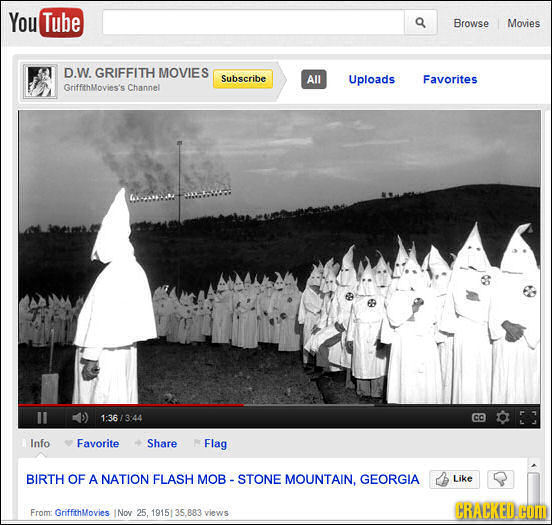
Task: Flag this video
Action: tap(215, 443)
